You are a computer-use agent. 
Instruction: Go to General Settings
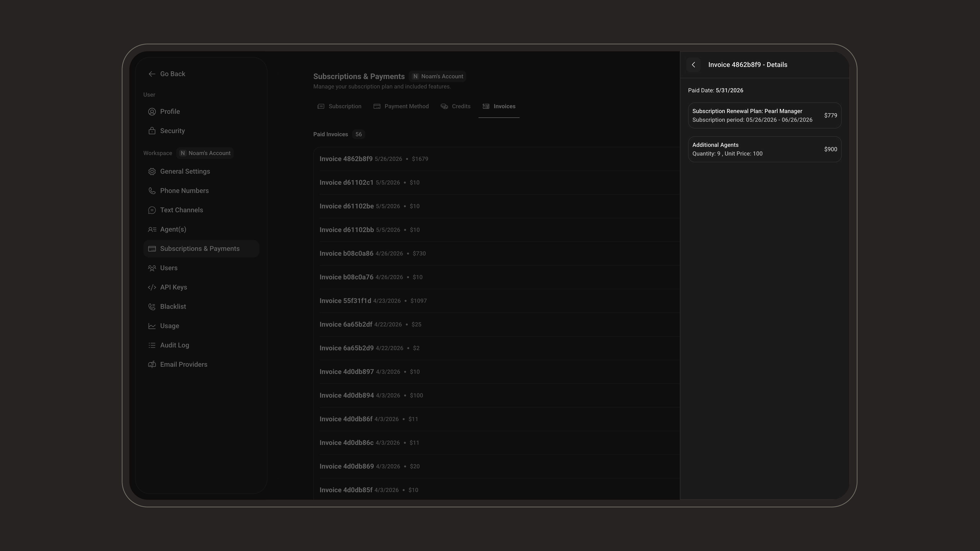(x=201, y=171)
